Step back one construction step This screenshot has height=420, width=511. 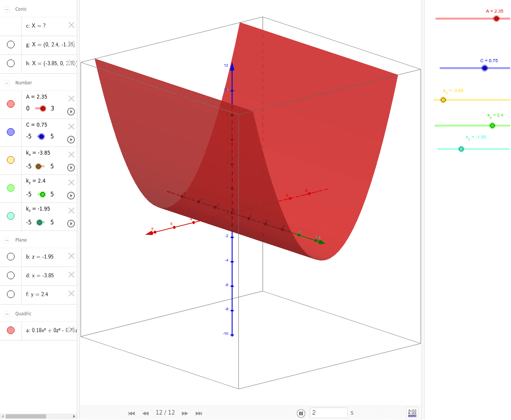point(146,413)
